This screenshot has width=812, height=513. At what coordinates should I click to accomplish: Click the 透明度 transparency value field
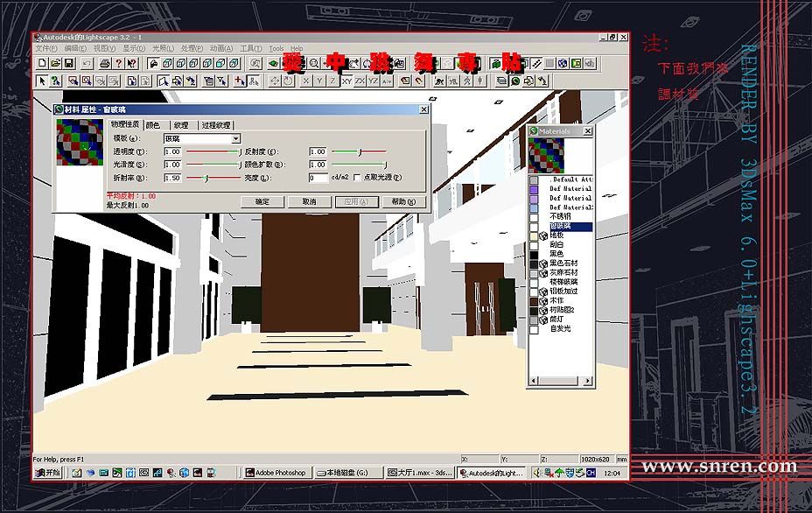(x=172, y=151)
